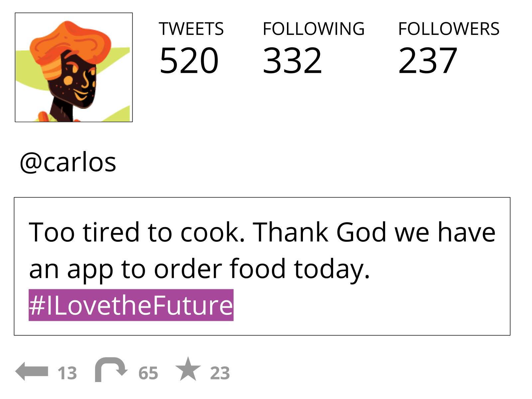Click the favorite count 23

tap(220, 373)
